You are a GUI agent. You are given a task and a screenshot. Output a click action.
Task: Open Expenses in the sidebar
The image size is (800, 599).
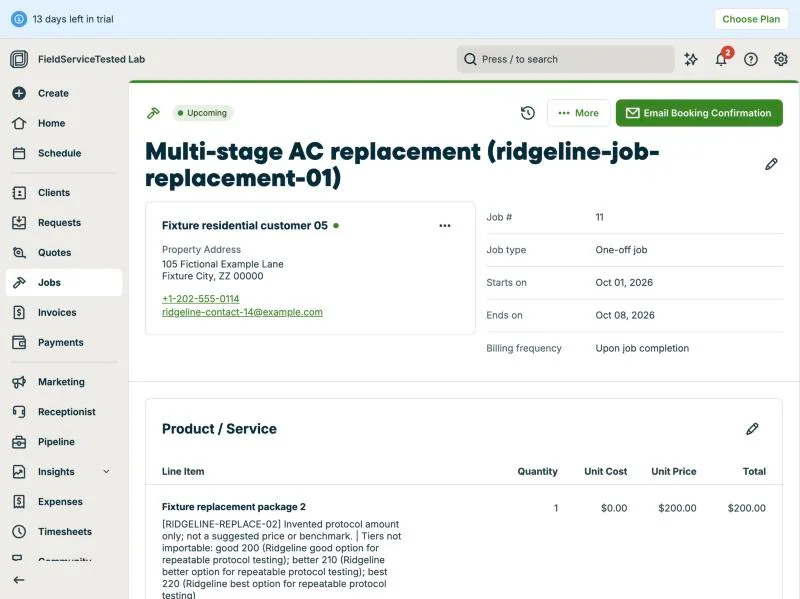(64, 502)
